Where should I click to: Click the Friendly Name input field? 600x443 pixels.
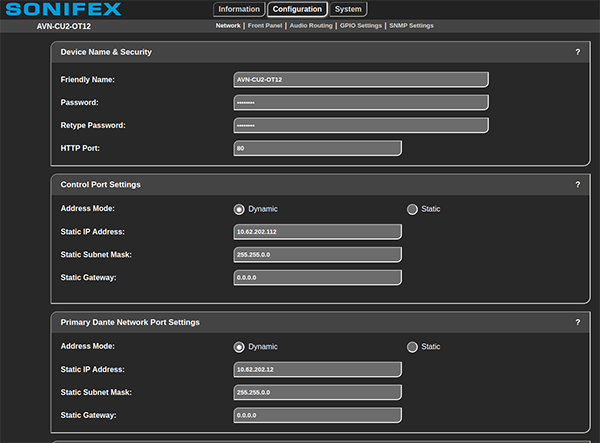click(361, 80)
